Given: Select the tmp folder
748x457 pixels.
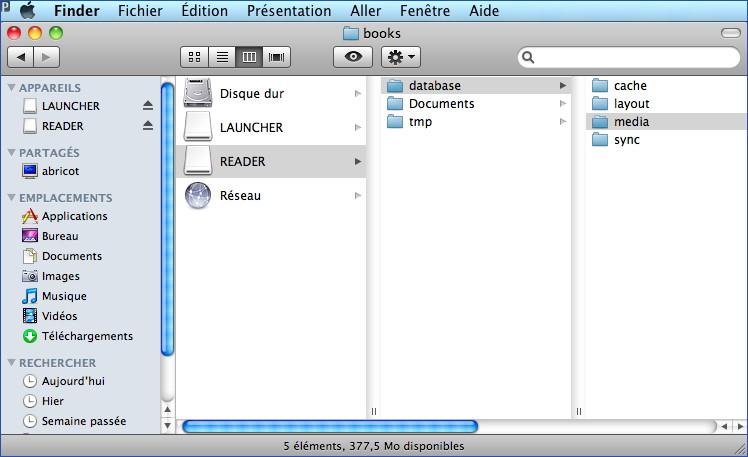Looking at the screenshot, I should click(475, 122).
